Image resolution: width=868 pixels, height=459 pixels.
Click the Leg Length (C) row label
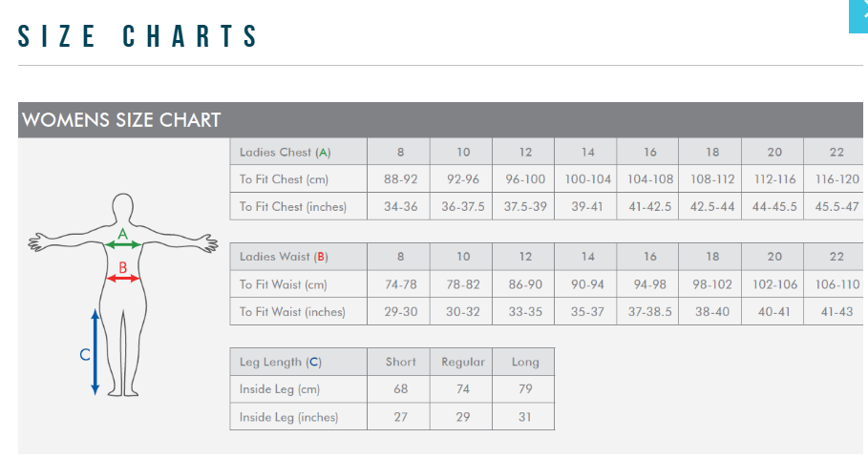pyautogui.click(x=281, y=362)
